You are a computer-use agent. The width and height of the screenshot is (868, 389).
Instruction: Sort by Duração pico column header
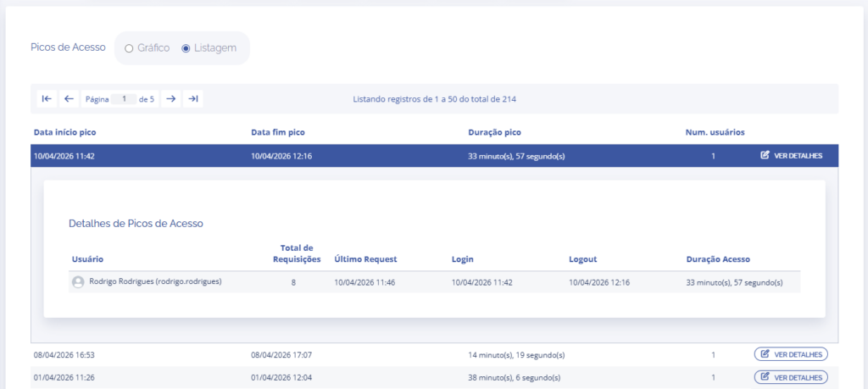(494, 133)
